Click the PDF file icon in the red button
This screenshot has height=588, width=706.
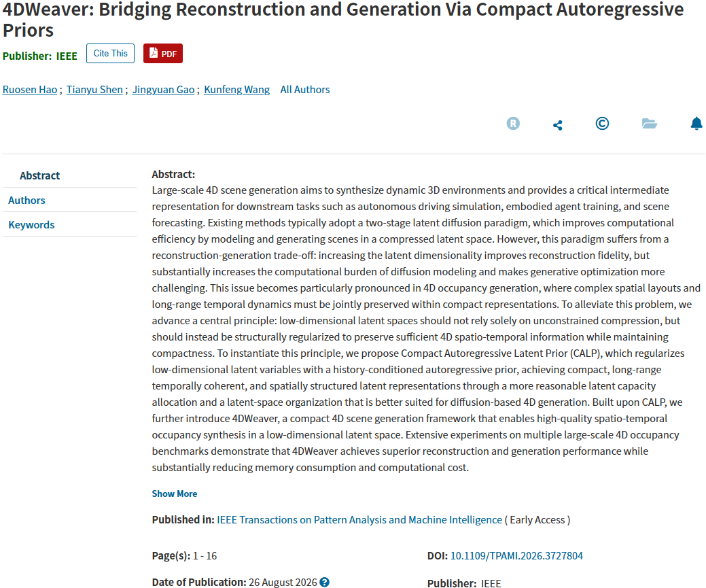pyautogui.click(x=154, y=53)
